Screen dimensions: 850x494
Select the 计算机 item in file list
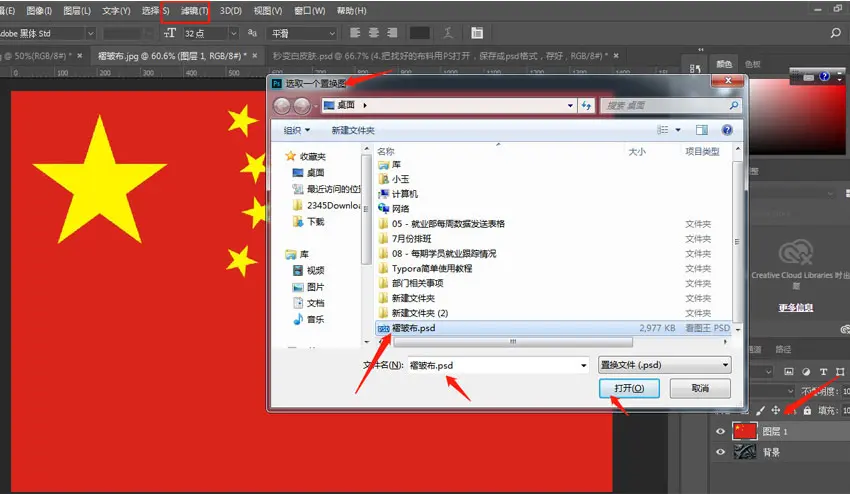(404, 194)
